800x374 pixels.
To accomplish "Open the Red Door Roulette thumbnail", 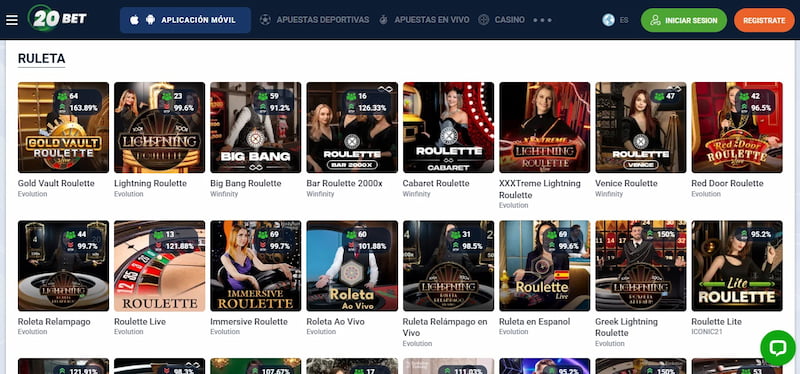I will click(737, 128).
